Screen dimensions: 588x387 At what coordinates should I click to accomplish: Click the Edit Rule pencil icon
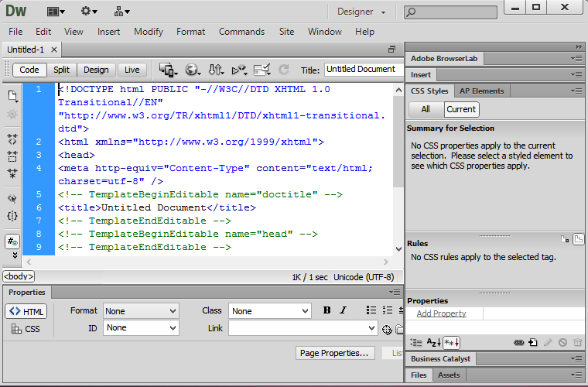(548, 342)
